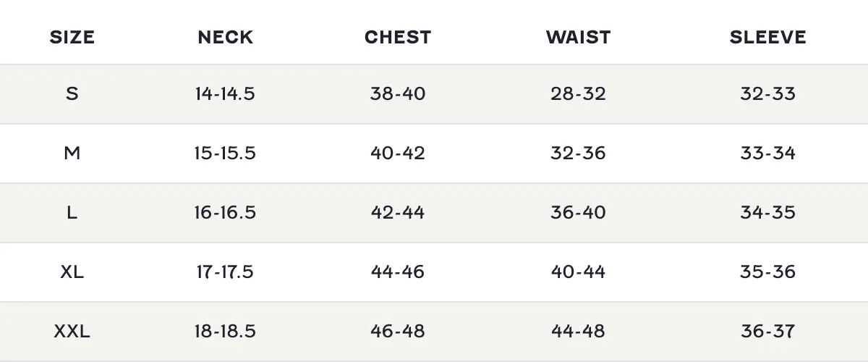Select the M size row label
Screen dimensions: 868x362
click(x=72, y=153)
